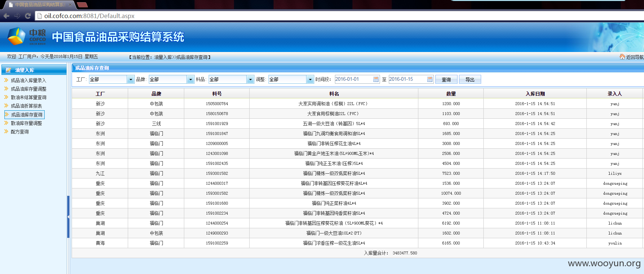Image resolution: width=644 pixels, height=274 pixels.
Task: Click 录入人 cell liliyx
Action: (615, 174)
